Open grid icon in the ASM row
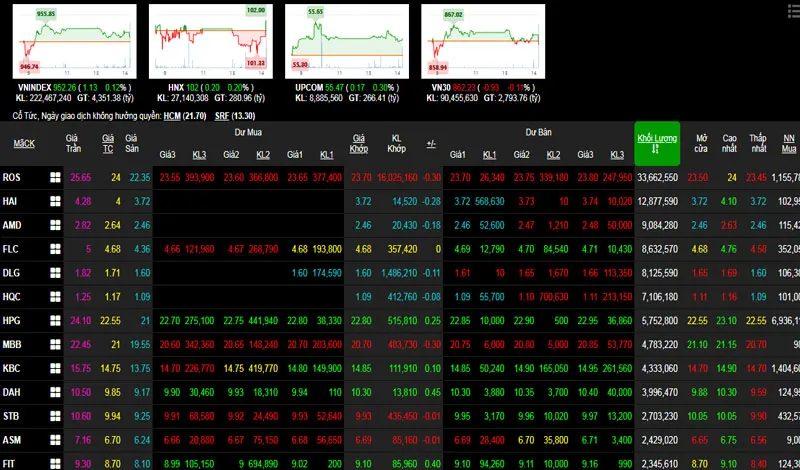This screenshot has width=800, height=470. 55,440
